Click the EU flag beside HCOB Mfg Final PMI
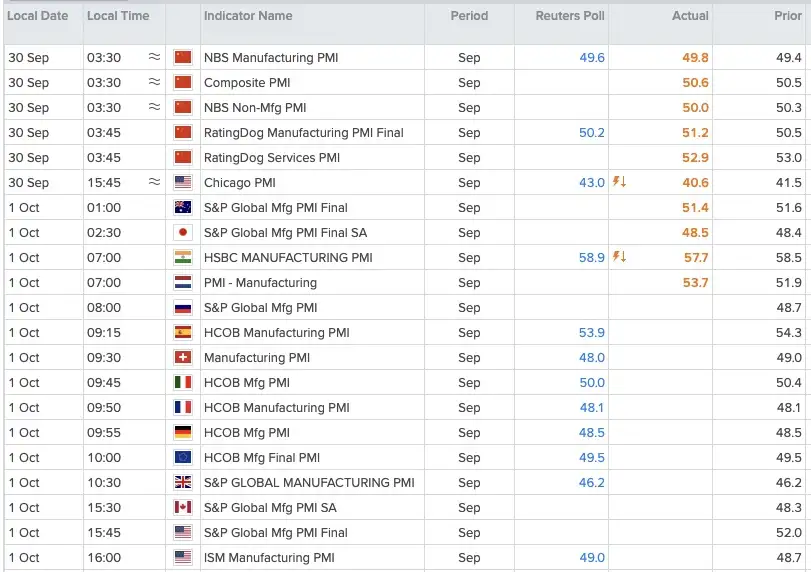 (183, 457)
